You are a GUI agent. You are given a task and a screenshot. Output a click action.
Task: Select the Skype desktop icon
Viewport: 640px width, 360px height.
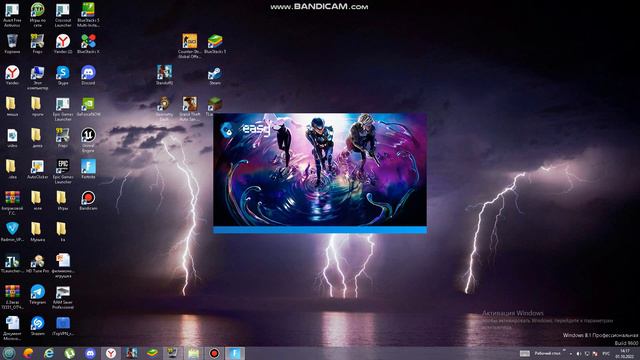[63, 75]
